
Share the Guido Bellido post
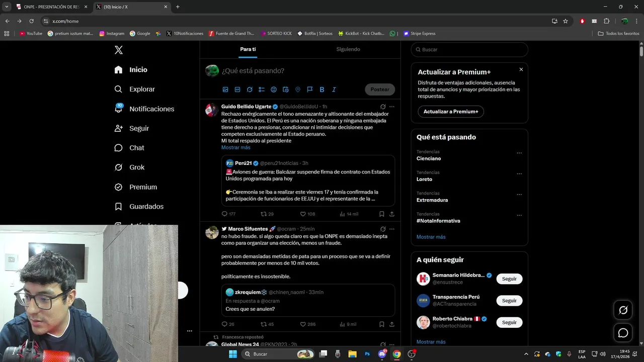[x=392, y=214]
